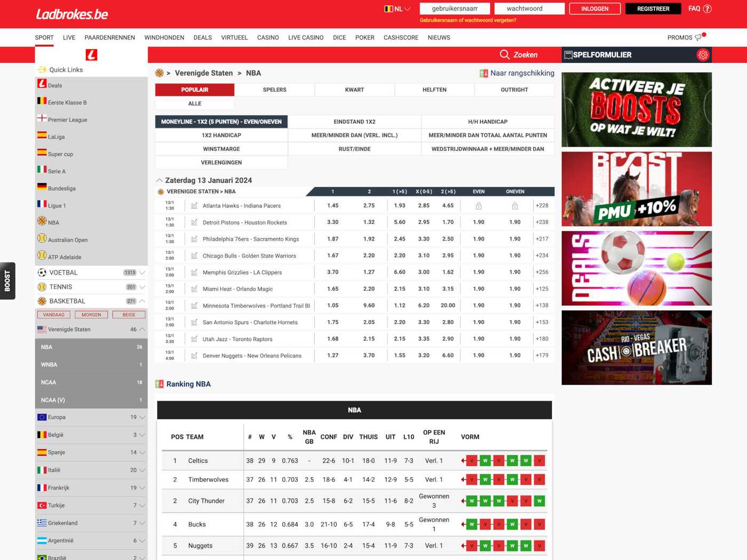Image resolution: width=747 pixels, height=560 pixels.
Task: Toggle the Vandaag filter
Action: (54, 315)
